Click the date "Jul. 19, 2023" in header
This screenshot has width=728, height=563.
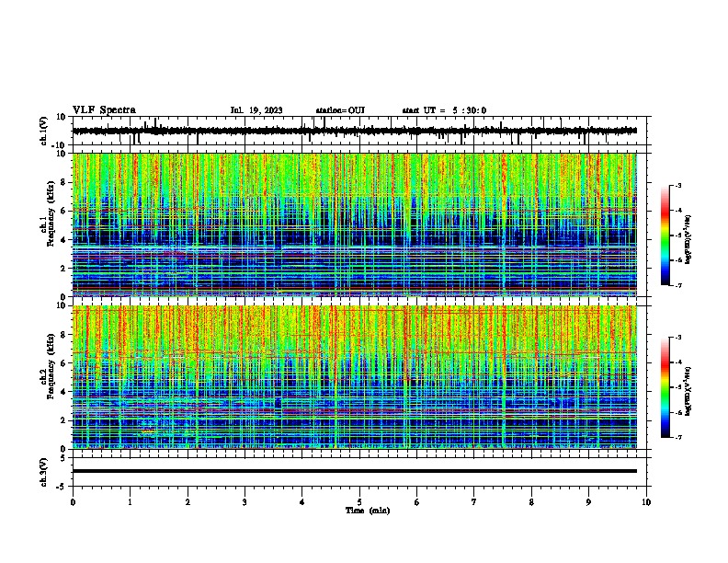tap(256, 110)
